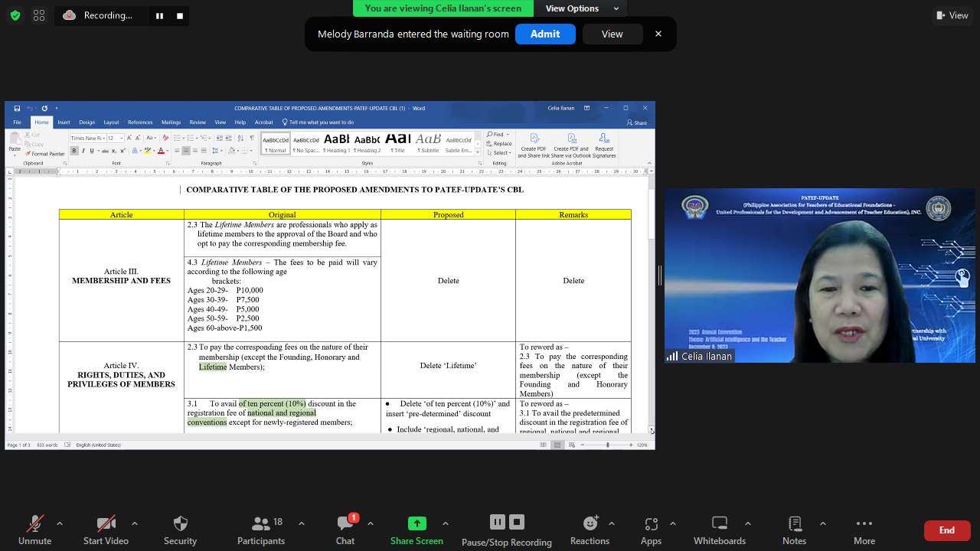980x551 pixels.
Task: Expand audio options arrow beside Unmute
Action: pyautogui.click(x=60, y=523)
